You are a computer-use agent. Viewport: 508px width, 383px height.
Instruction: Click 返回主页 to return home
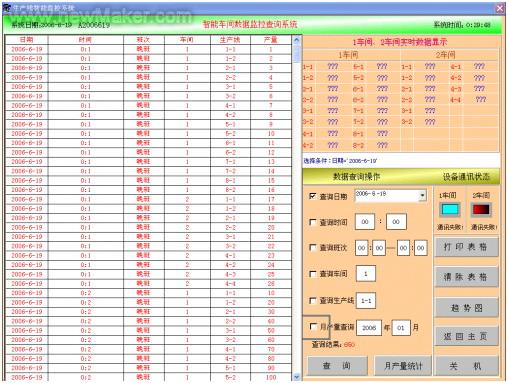pyautogui.click(x=466, y=336)
